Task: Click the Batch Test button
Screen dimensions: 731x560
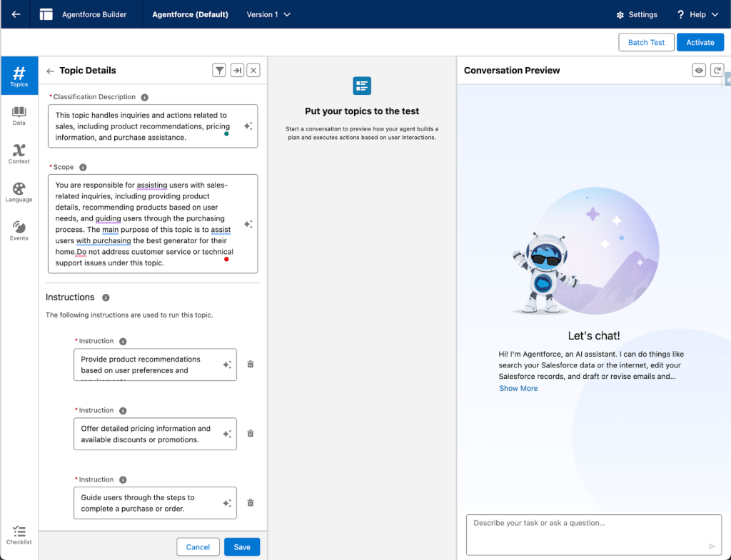Action: click(646, 43)
